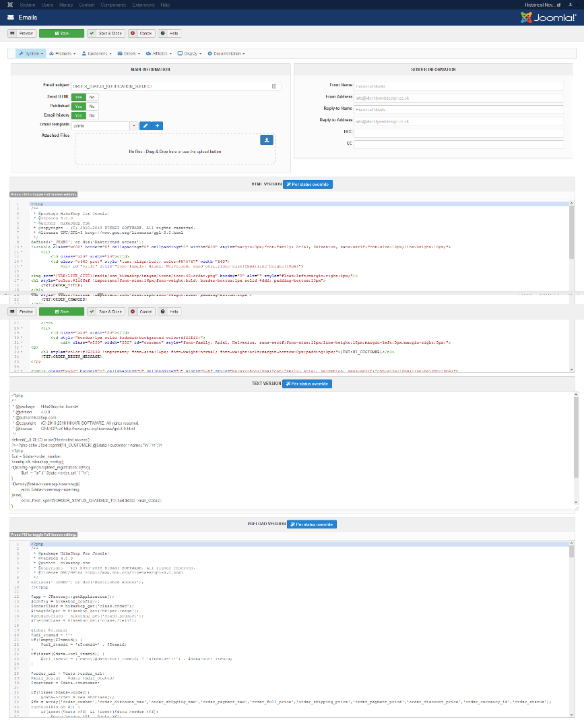Click inside the Text version textarea

point(292,450)
